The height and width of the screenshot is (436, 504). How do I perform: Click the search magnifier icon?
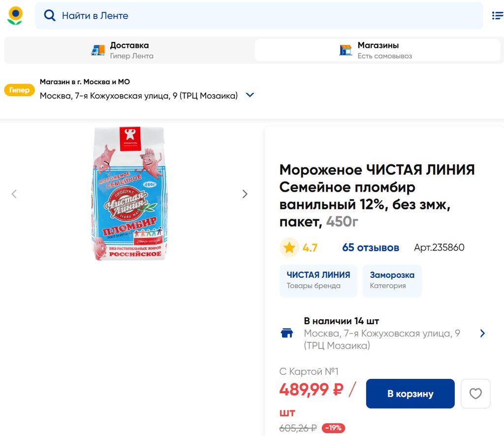coord(50,16)
